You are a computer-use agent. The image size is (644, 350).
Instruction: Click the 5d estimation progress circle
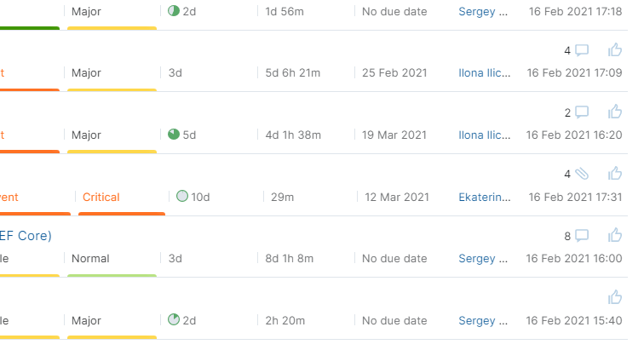(174, 135)
